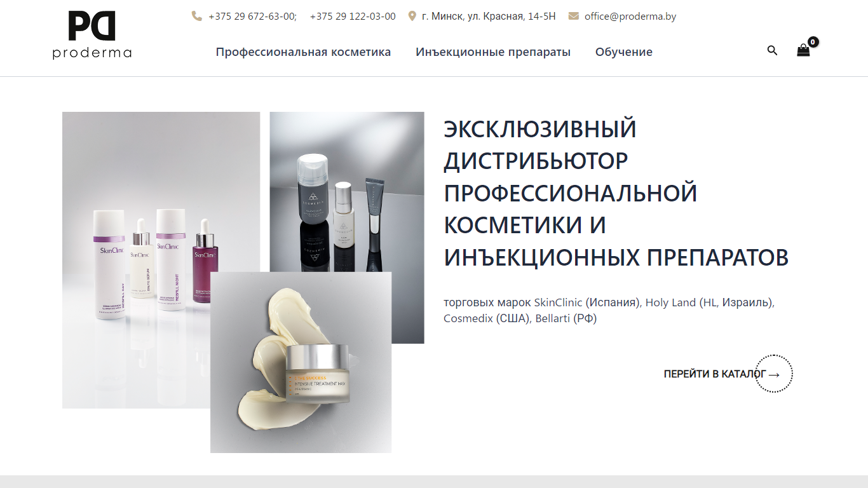
Task: Click the cart item count badge
Action: tap(813, 42)
